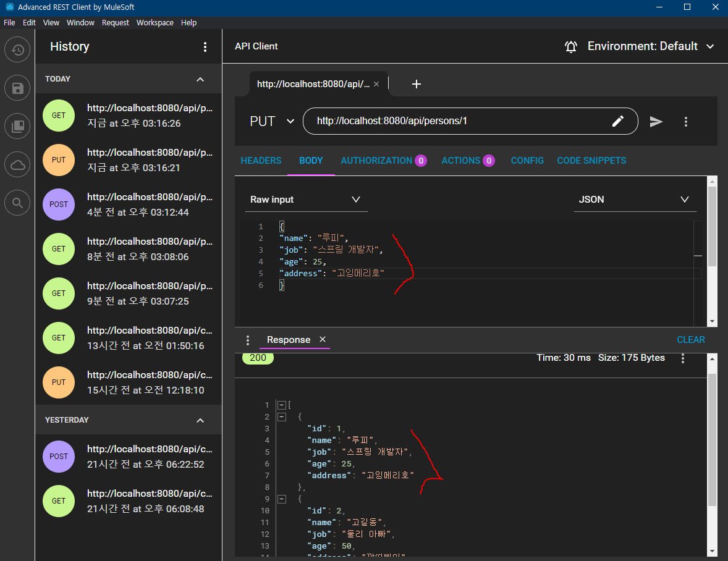The image size is (728, 561).
Task: Open the File menu
Action: (9, 23)
